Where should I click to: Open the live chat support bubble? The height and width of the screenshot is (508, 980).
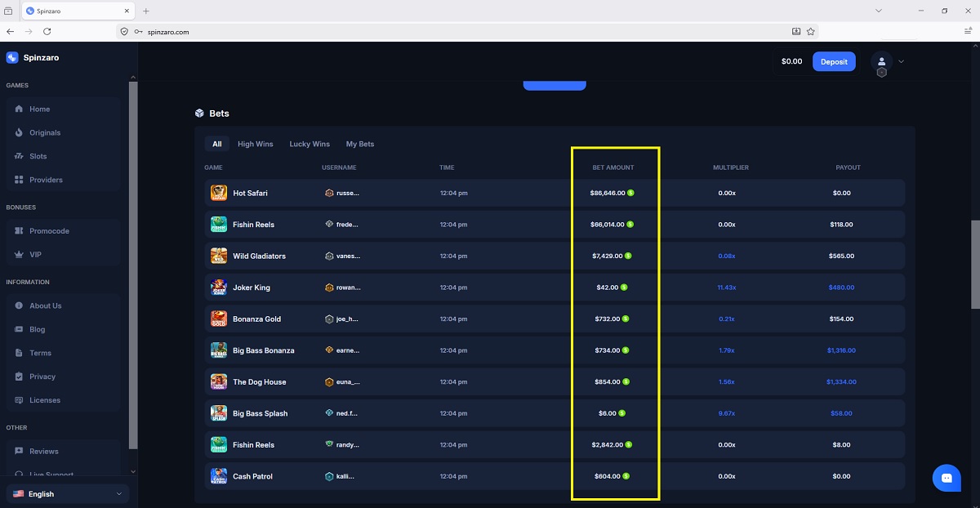[x=947, y=478]
